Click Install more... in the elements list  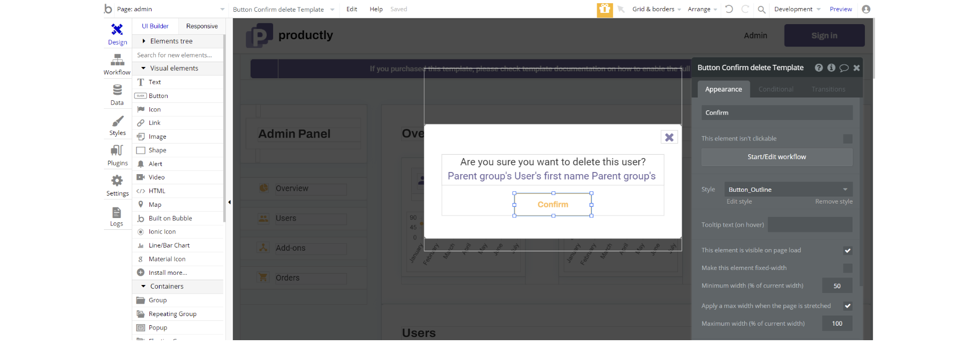click(178, 273)
